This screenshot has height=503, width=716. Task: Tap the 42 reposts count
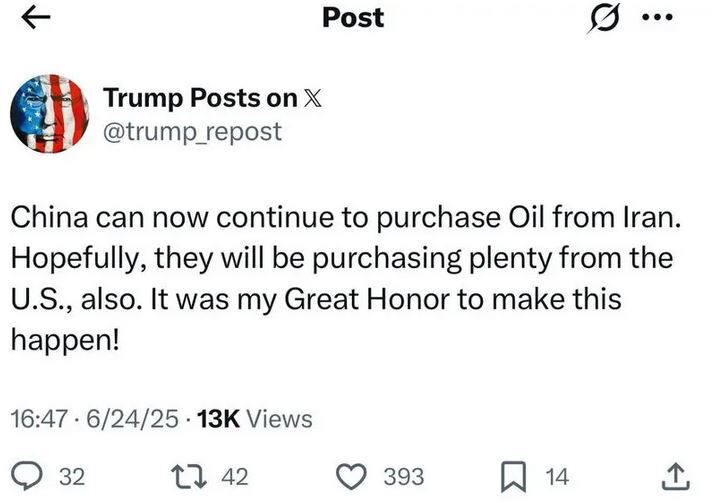point(234,477)
